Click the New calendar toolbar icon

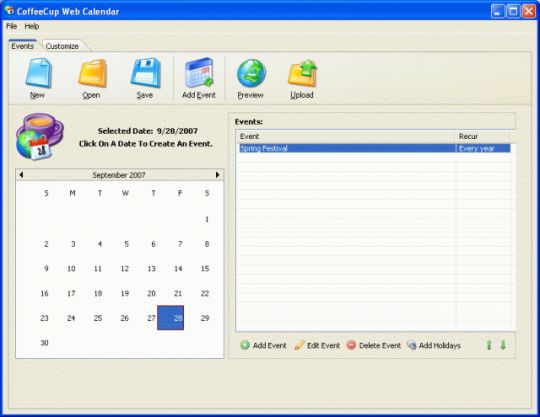pos(38,73)
